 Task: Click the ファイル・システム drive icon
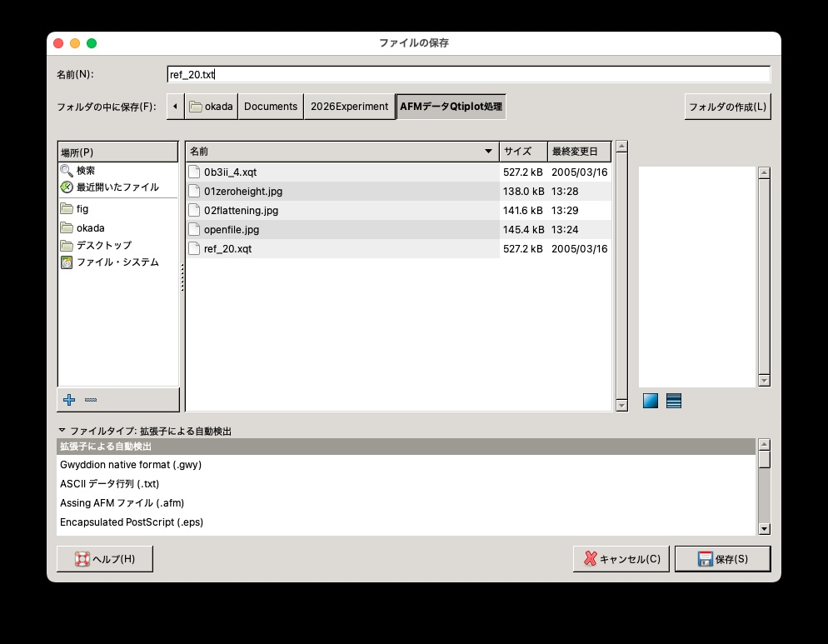point(67,262)
